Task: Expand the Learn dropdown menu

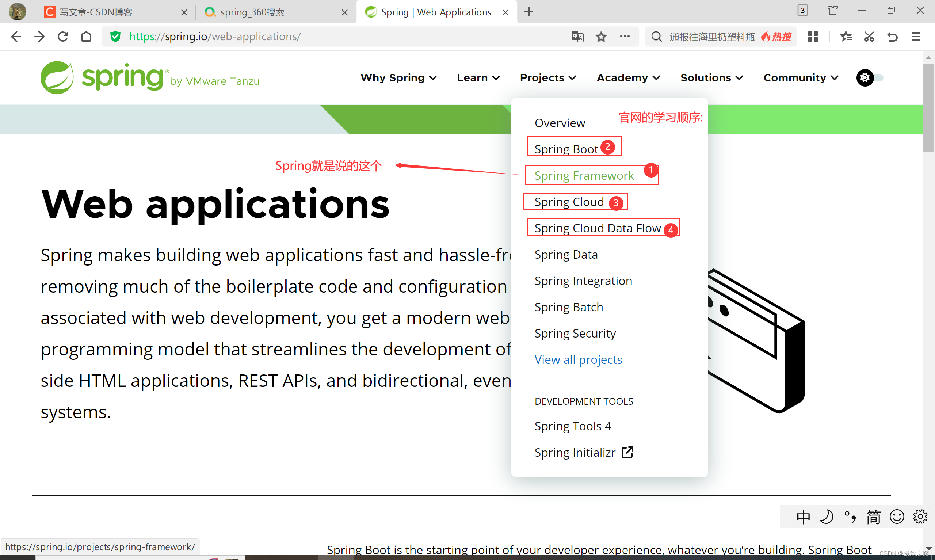Action: [478, 78]
